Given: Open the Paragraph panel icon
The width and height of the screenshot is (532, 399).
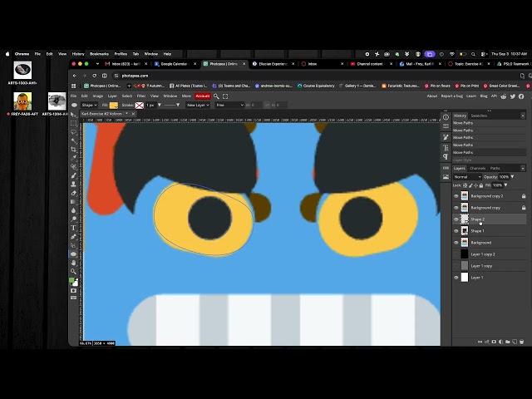Looking at the screenshot, I should click(446, 157).
